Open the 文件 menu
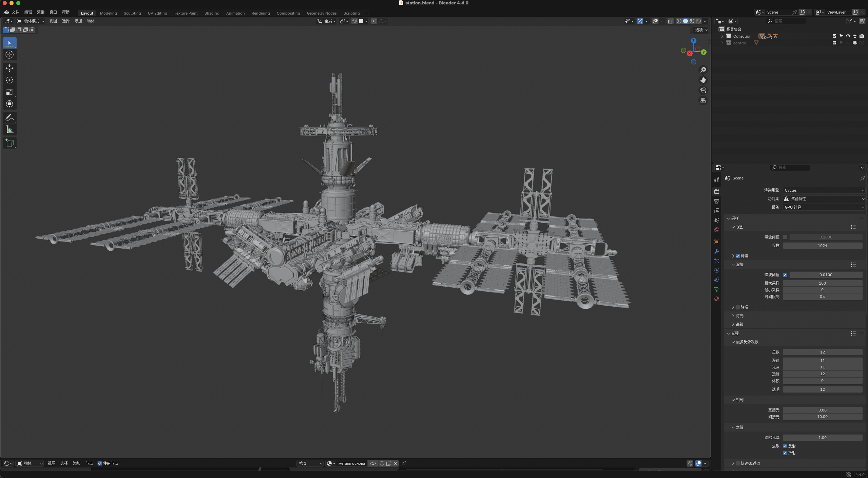This screenshot has height=478, width=868. pos(16,12)
